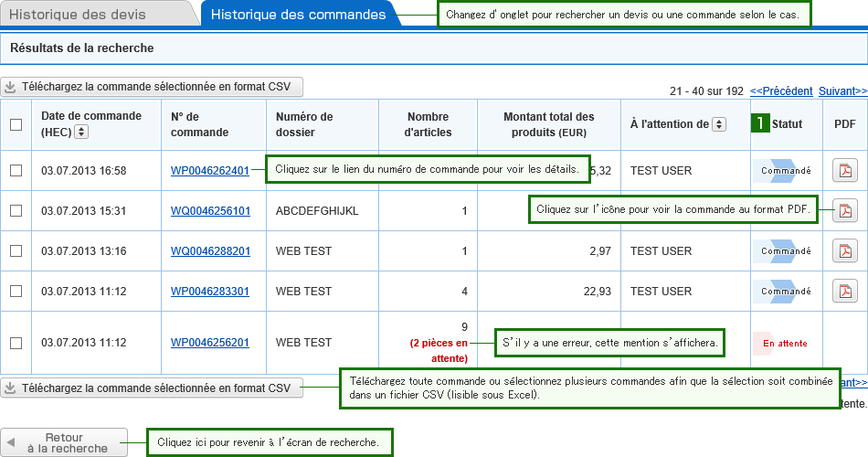Screen dimensions: 868x457
Task: Click Commandé status for order WQ0046288201
Action: pyautogui.click(x=782, y=251)
